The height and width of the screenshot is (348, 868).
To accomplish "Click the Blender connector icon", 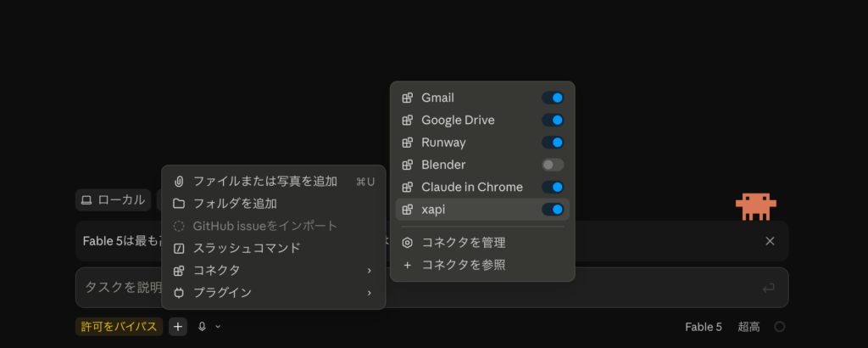I will (x=408, y=165).
